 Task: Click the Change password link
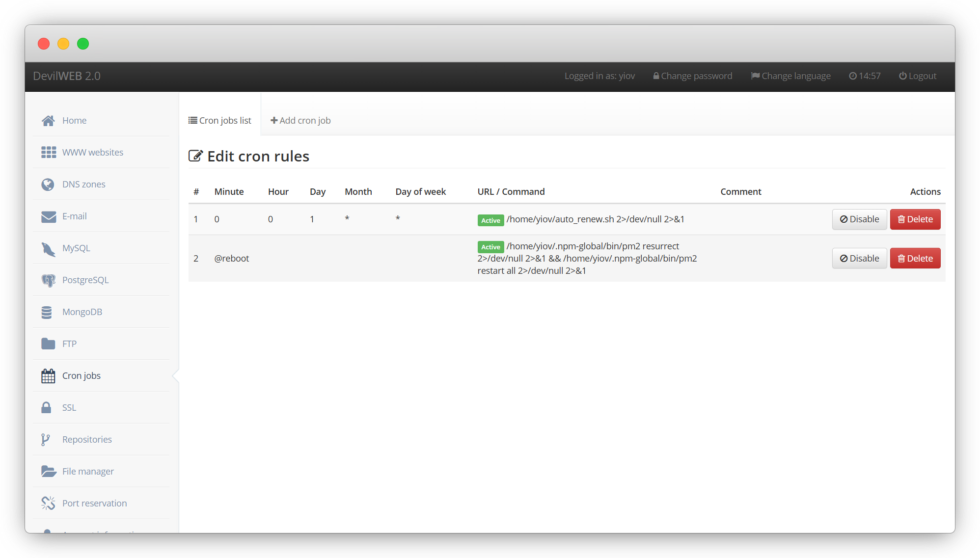coord(692,76)
